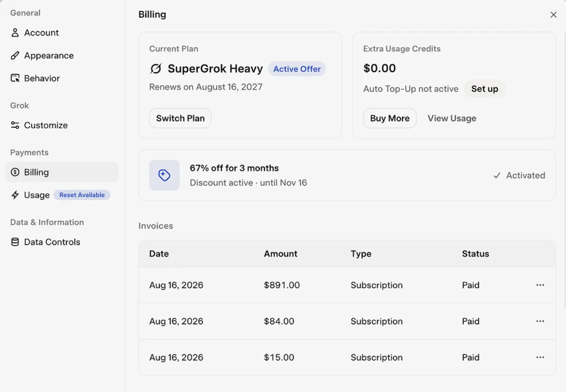Click the Grok logo beside SuperGrok Heavy
This screenshot has width=566, height=392.
(x=156, y=69)
